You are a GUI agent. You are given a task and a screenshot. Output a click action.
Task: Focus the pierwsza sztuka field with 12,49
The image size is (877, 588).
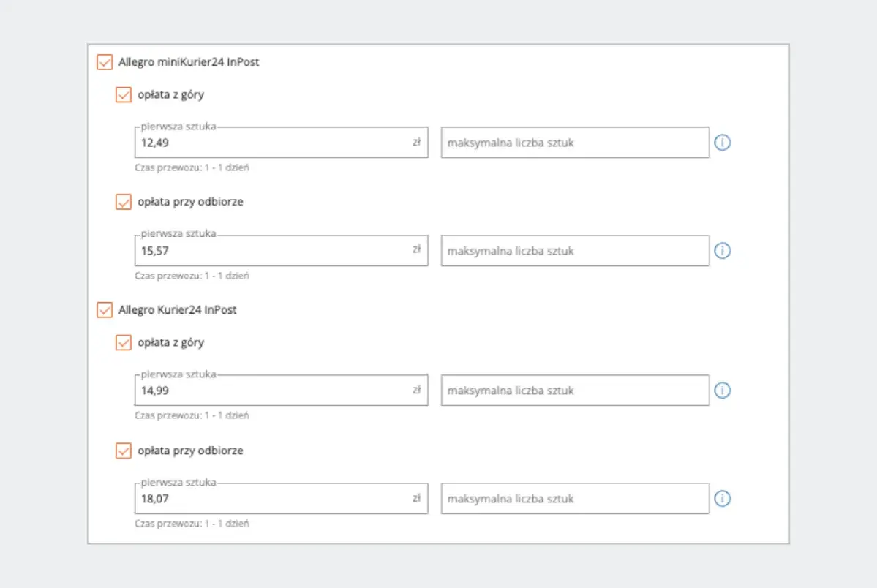pos(282,143)
